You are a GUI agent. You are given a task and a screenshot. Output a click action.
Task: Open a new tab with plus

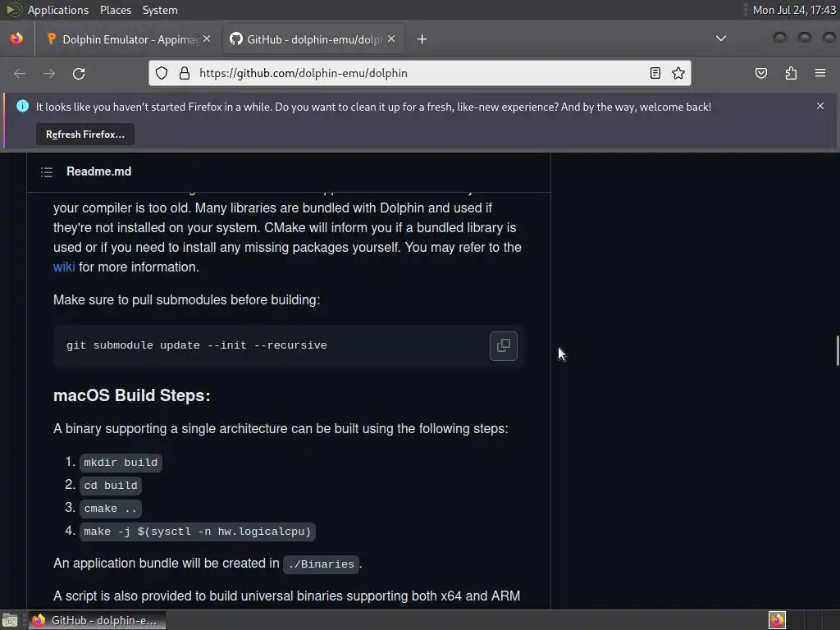(x=422, y=39)
